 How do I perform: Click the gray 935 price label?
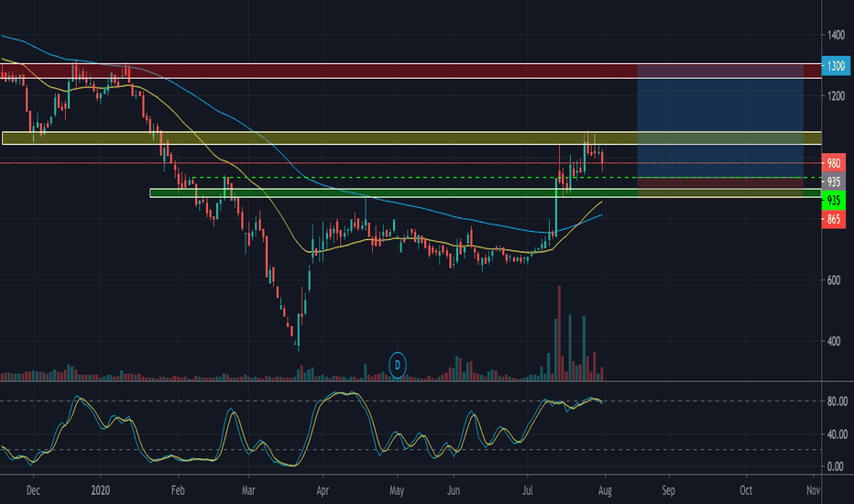[834, 181]
